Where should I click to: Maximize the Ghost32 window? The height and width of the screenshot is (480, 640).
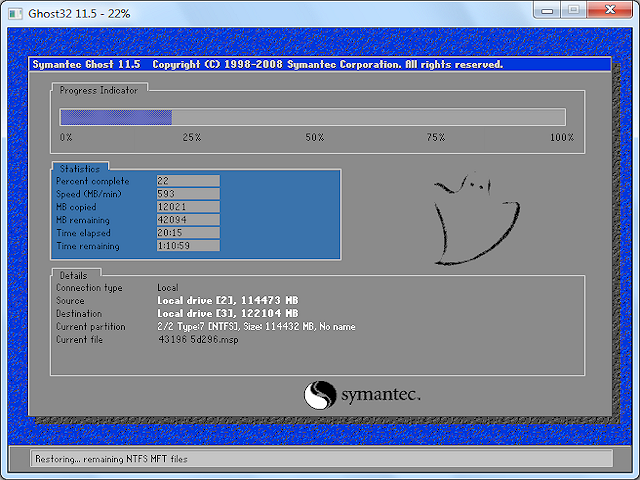pyautogui.click(x=575, y=9)
